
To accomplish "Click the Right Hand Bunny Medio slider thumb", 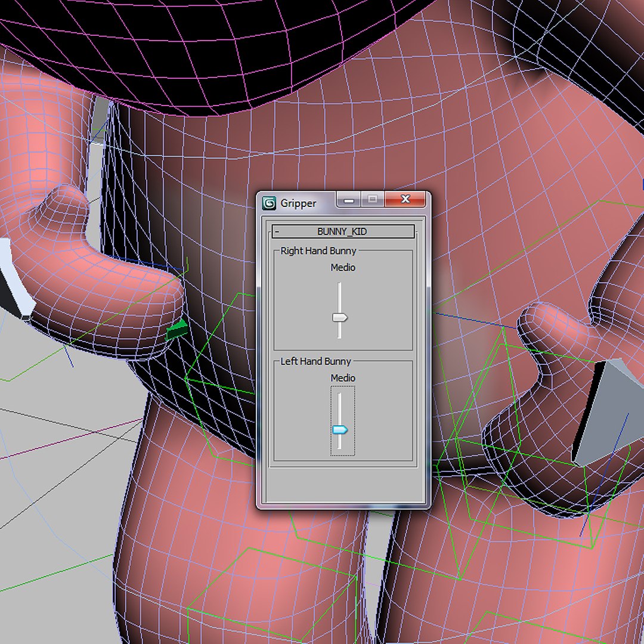I will point(340,317).
